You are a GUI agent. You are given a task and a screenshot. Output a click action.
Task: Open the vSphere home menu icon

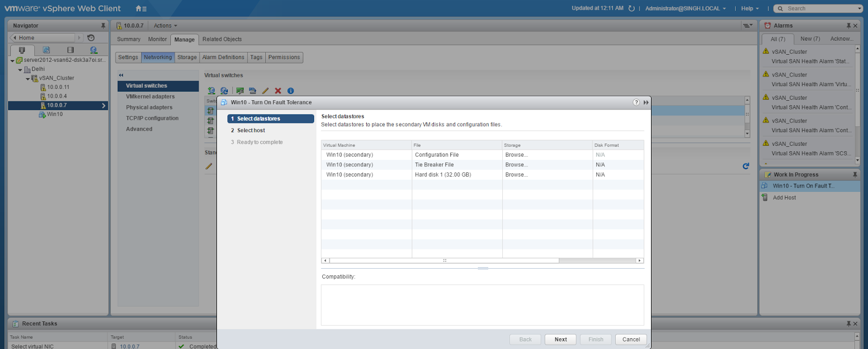[x=141, y=9]
